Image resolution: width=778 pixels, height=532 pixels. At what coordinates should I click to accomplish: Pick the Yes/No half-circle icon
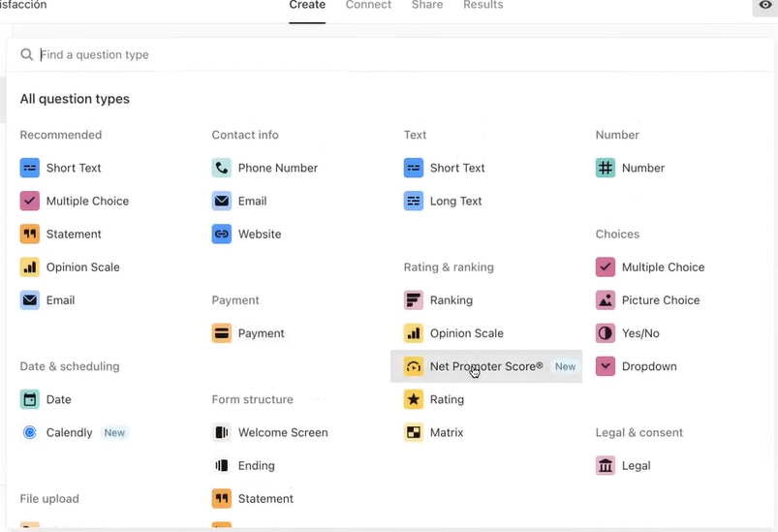(x=606, y=333)
